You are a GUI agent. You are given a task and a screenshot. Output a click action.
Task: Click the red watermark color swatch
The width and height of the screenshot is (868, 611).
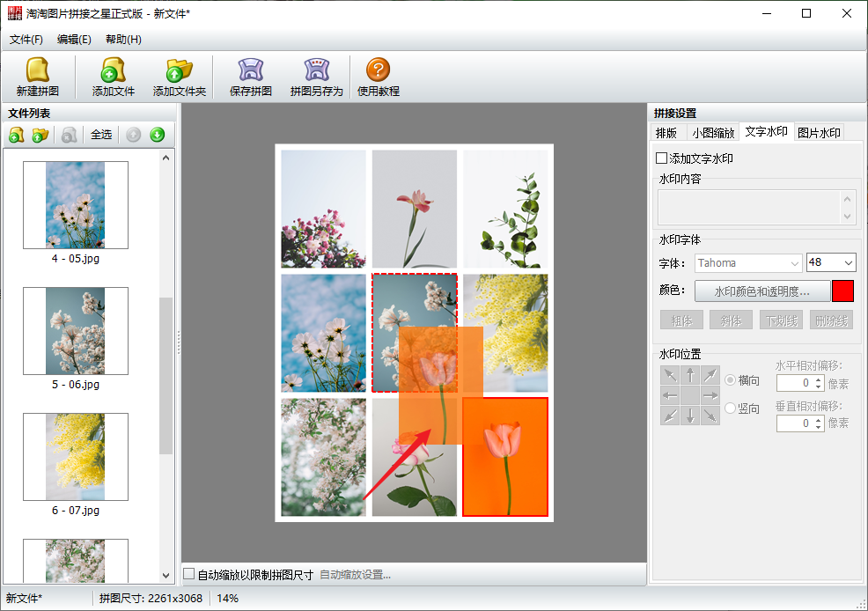point(842,291)
